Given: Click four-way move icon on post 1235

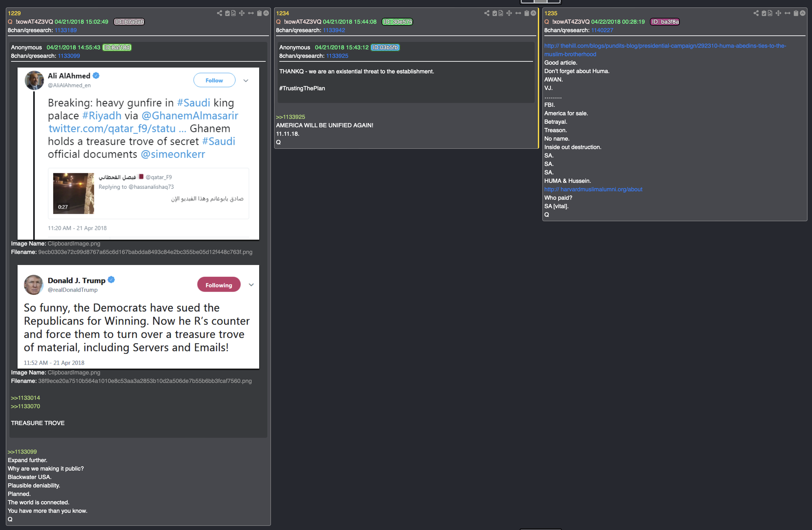Looking at the screenshot, I should 778,13.
